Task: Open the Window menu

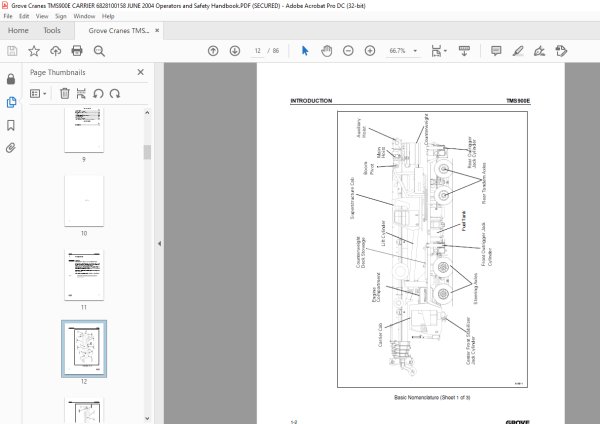Action: click(84, 16)
